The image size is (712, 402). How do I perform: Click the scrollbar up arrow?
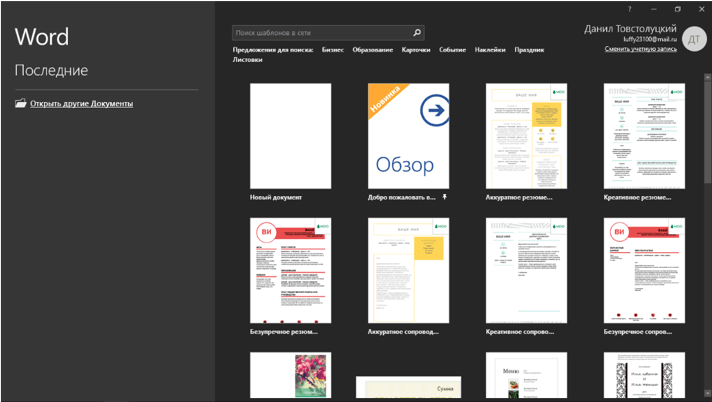point(707,78)
